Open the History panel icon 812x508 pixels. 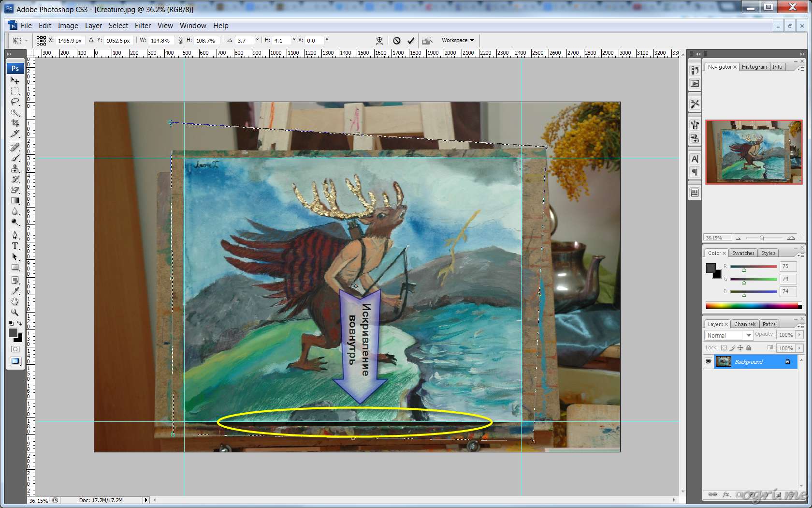[695, 70]
